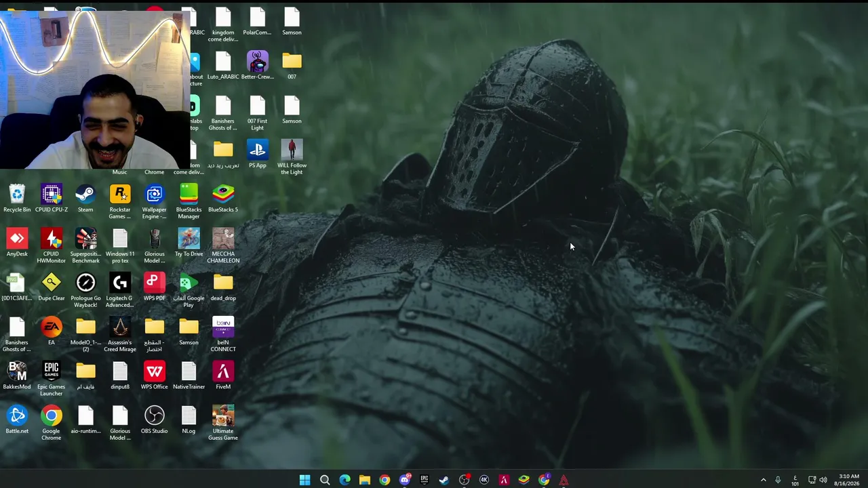
Task: Select the dinput8 file on the desktop
Action: click(x=120, y=375)
